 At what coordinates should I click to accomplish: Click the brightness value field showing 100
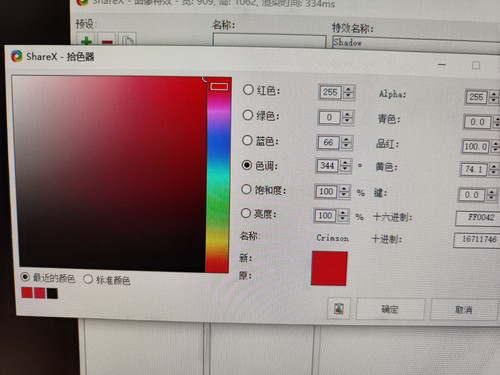click(325, 215)
